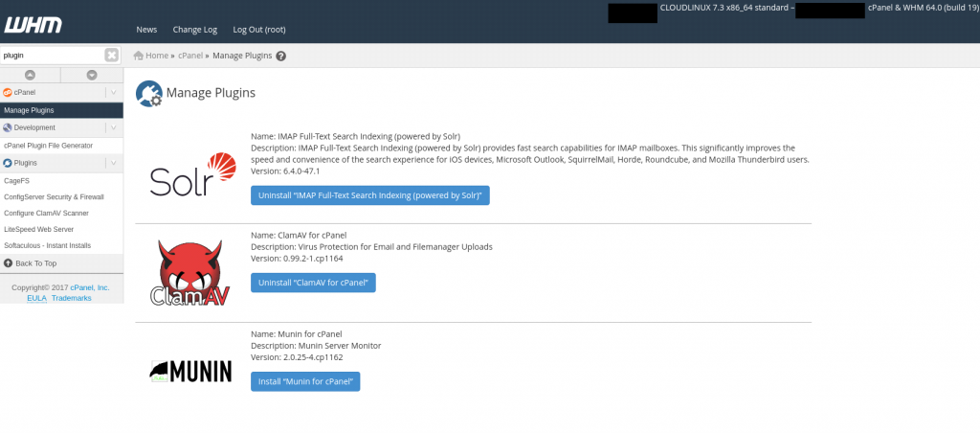The image size is (980, 433).
Task: Click "Name: ClamAV for cPanel" text
Action: 299,236
